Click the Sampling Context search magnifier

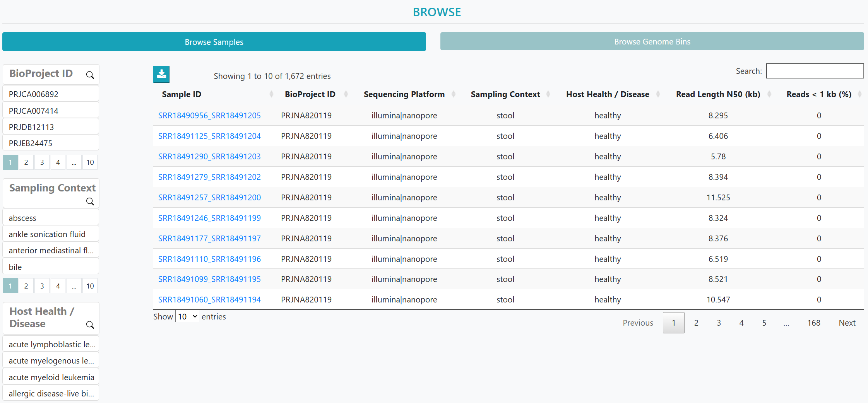click(x=90, y=201)
